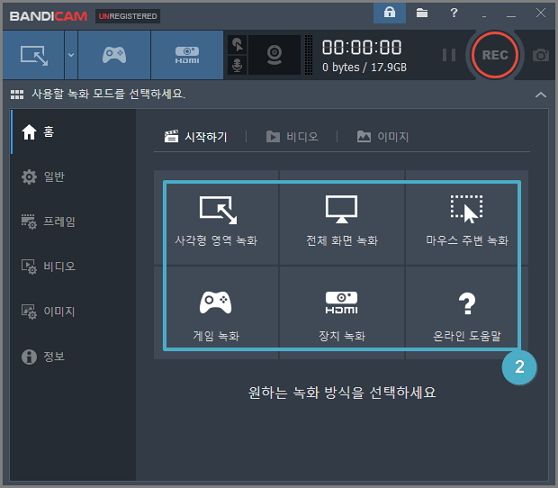Open the 이미지 sidebar settings section
This screenshot has height=488, width=558.
click(73, 311)
